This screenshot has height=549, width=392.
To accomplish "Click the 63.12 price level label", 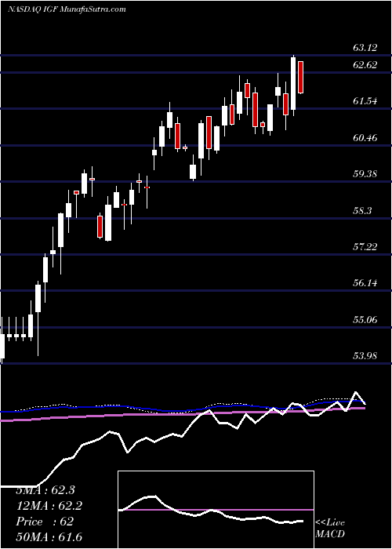I will [365, 48].
